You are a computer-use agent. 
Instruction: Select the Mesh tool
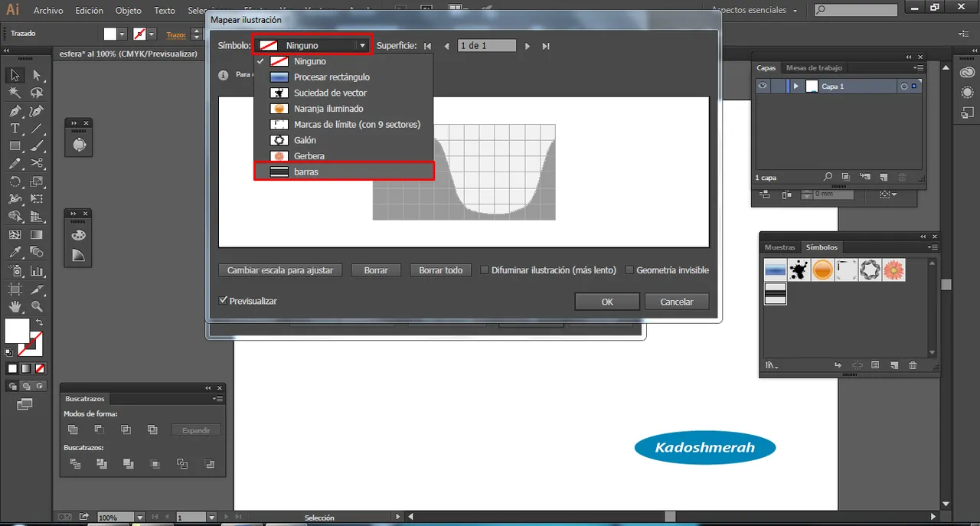[x=15, y=234]
